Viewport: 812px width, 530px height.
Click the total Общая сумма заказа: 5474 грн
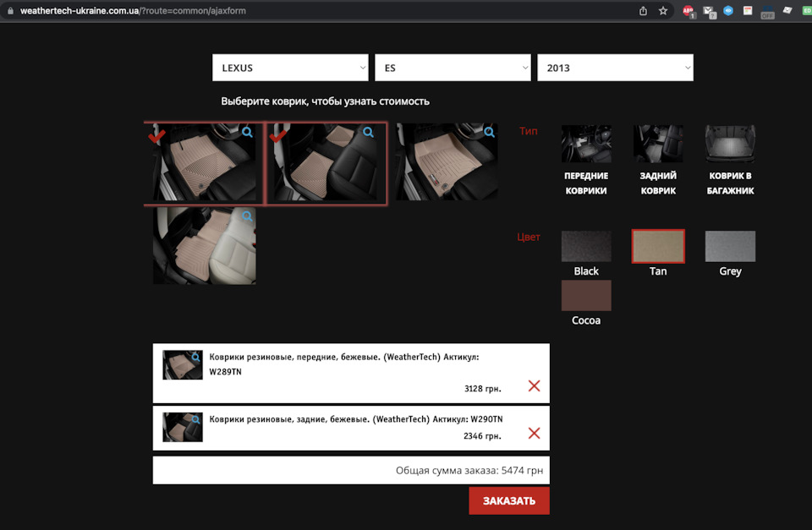[469, 471]
